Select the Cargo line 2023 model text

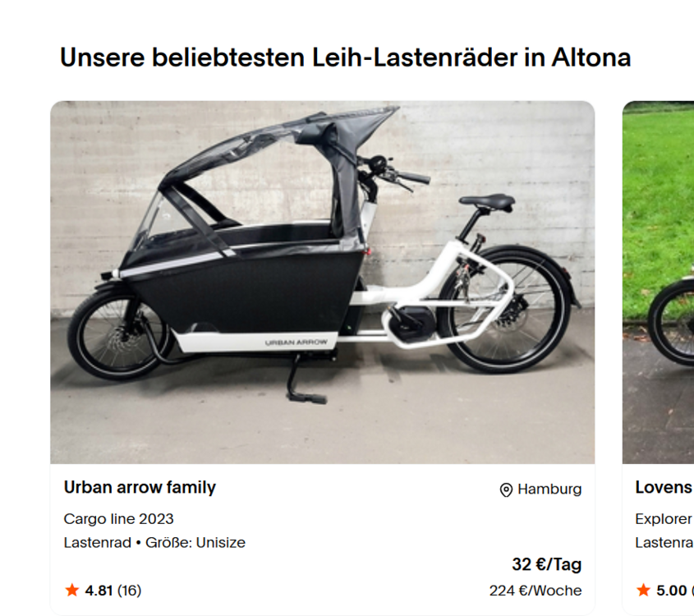pos(118,518)
